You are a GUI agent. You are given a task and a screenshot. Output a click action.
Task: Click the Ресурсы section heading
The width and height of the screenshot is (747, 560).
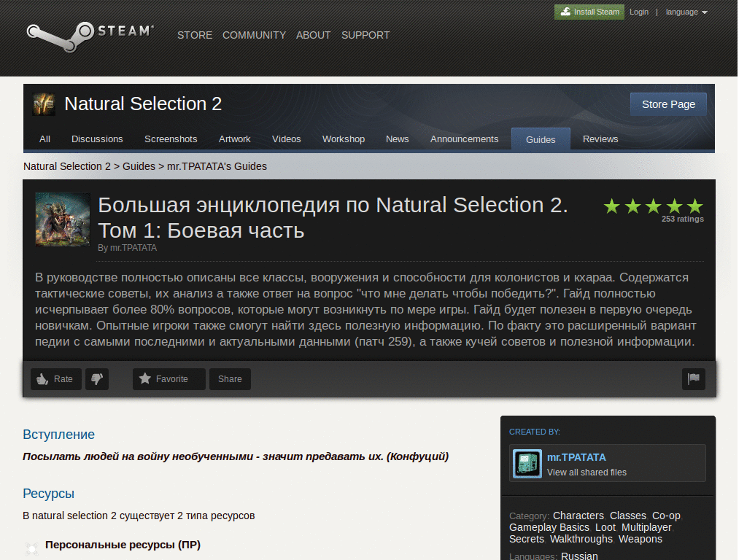[49, 494]
